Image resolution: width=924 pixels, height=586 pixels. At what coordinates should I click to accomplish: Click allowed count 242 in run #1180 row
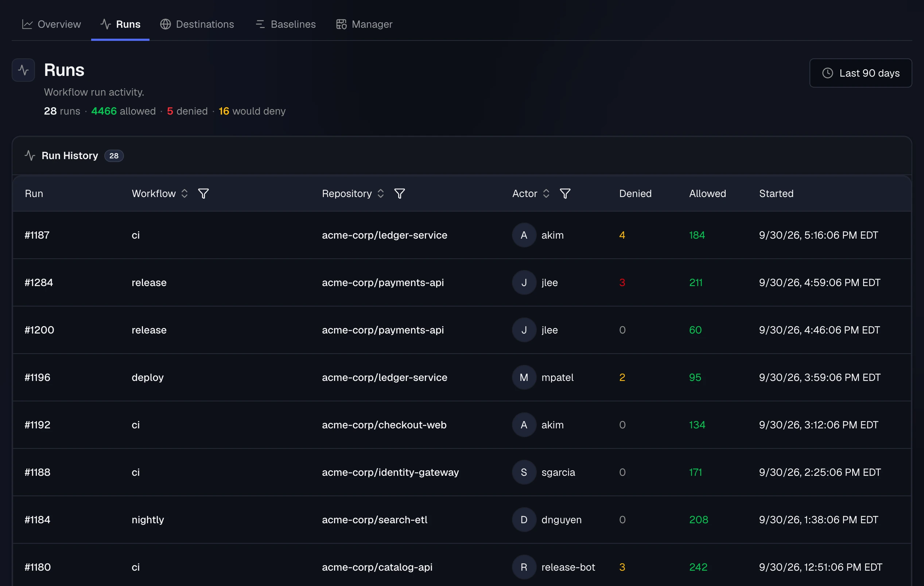[x=698, y=567]
